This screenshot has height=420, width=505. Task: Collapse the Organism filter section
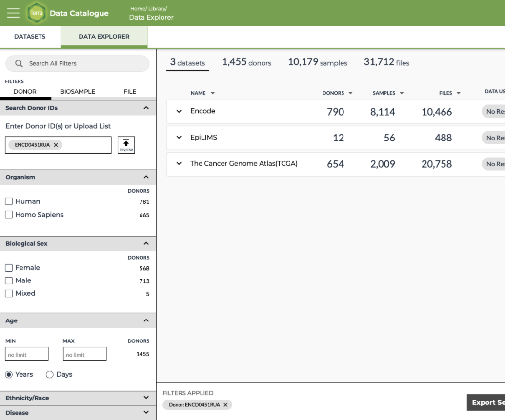pyautogui.click(x=146, y=177)
